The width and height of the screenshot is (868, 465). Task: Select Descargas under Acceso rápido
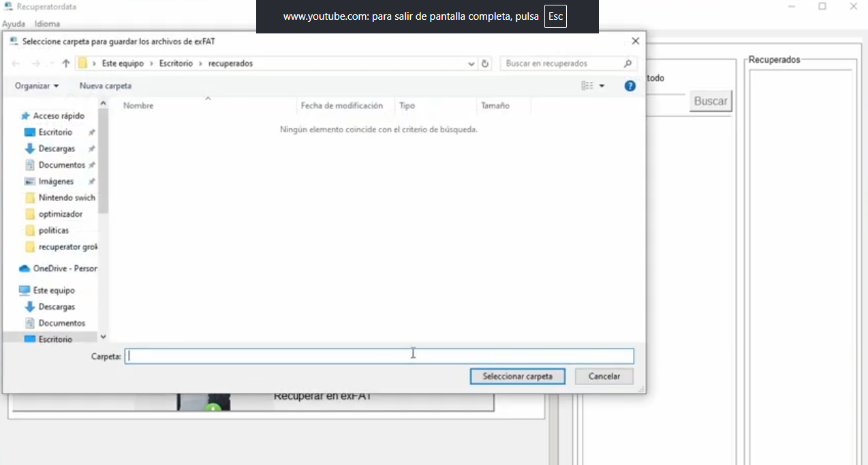coord(57,149)
